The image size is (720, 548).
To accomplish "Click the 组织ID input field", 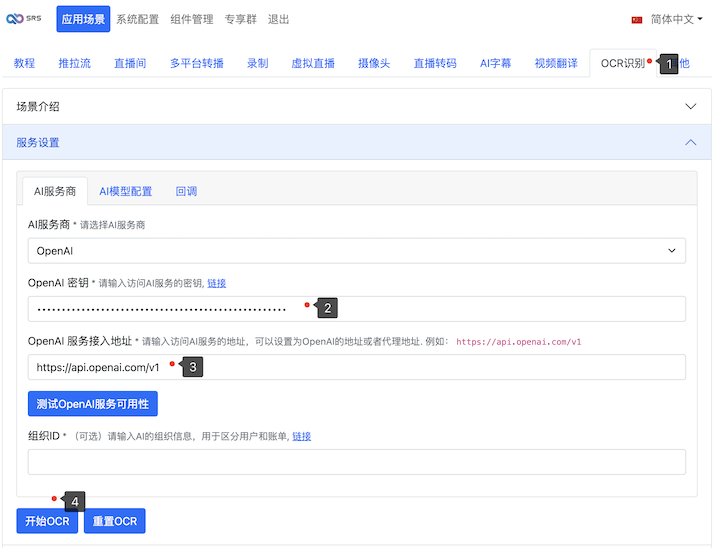I will [x=356, y=462].
